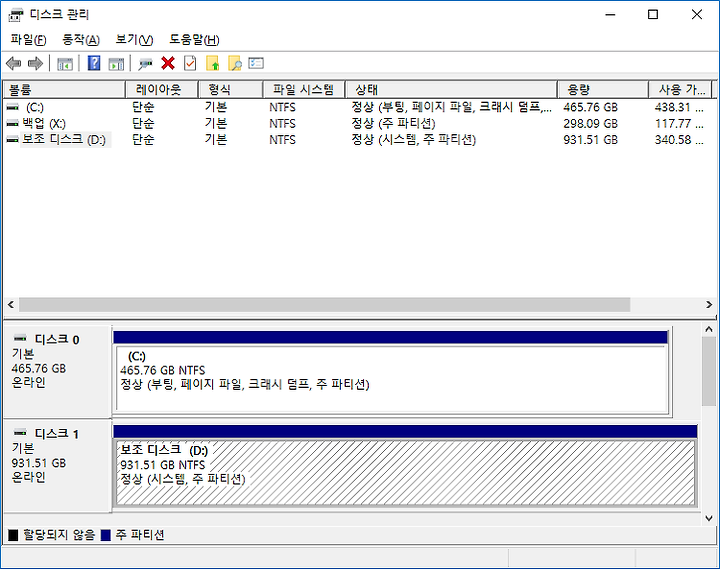Click horizontal scrollbar left arrow
This screenshot has width=720, height=570.
pos(11,304)
